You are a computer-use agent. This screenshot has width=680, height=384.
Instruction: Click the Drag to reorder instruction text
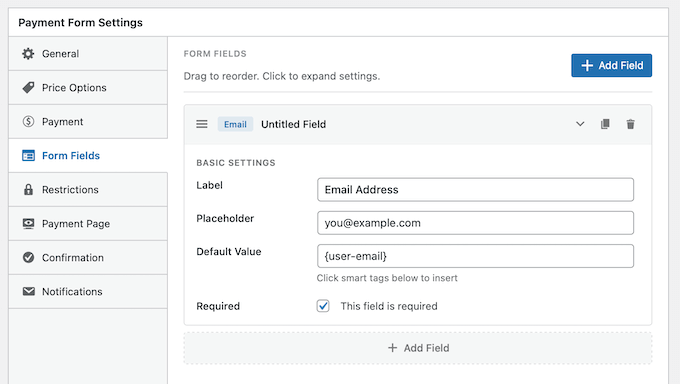(x=282, y=76)
